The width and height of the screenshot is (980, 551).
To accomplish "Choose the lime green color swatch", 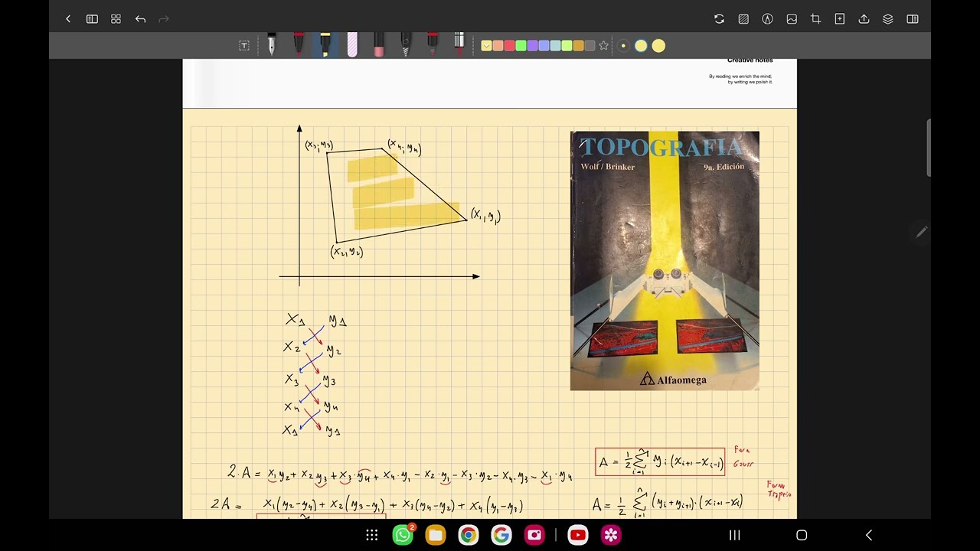I will pyautogui.click(x=567, y=46).
